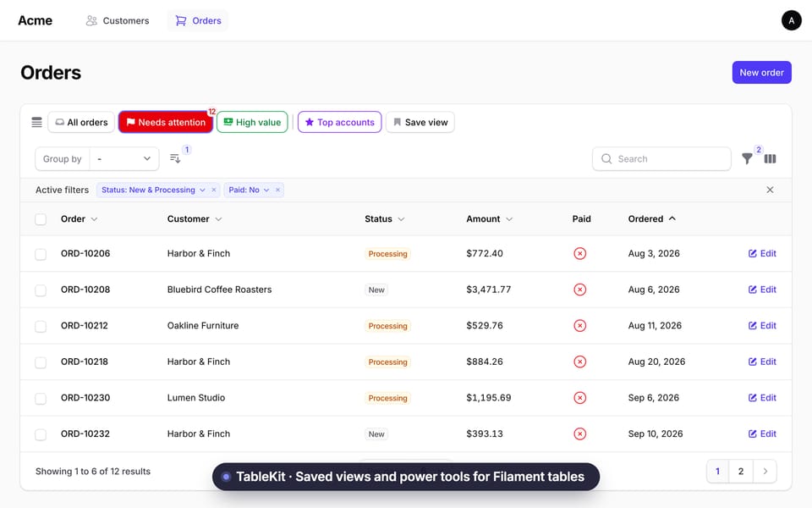Focus the Search input field
The image size is (812, 508).
[x=661, y=158]
